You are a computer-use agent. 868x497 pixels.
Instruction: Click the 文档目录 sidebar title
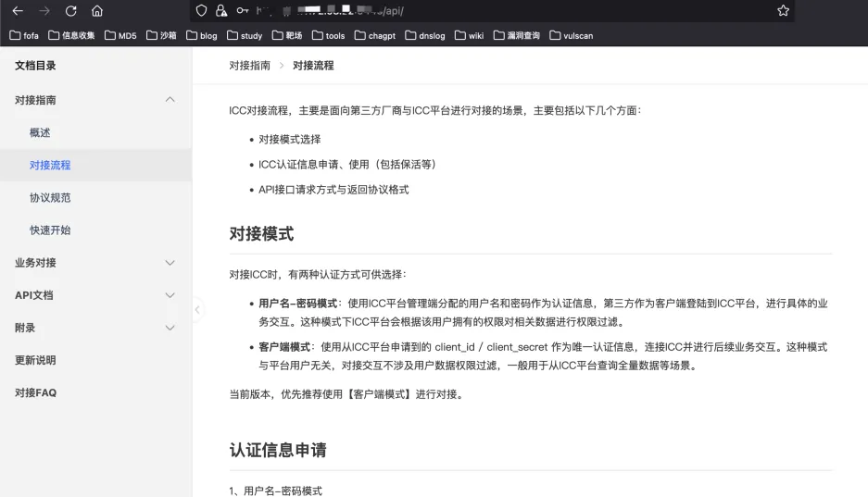click(35, 65)
